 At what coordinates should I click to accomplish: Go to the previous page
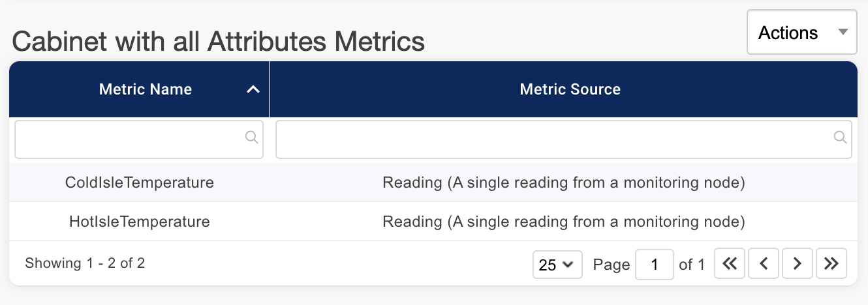(763, 264)
